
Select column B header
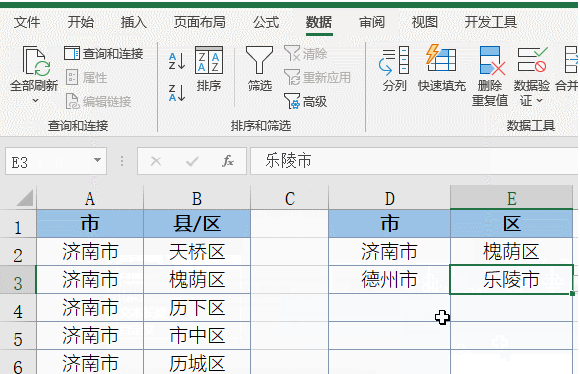pos(197,198)
